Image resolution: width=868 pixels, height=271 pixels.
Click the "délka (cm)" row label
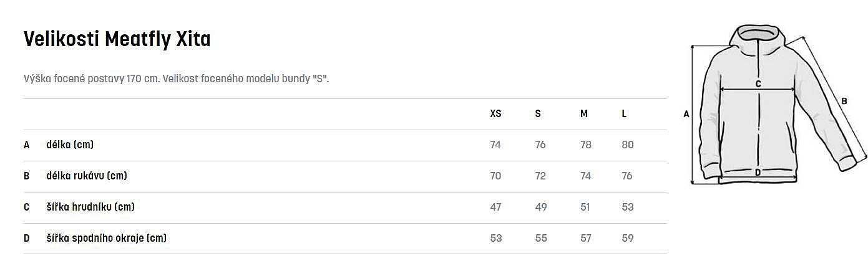coord(70,145)
